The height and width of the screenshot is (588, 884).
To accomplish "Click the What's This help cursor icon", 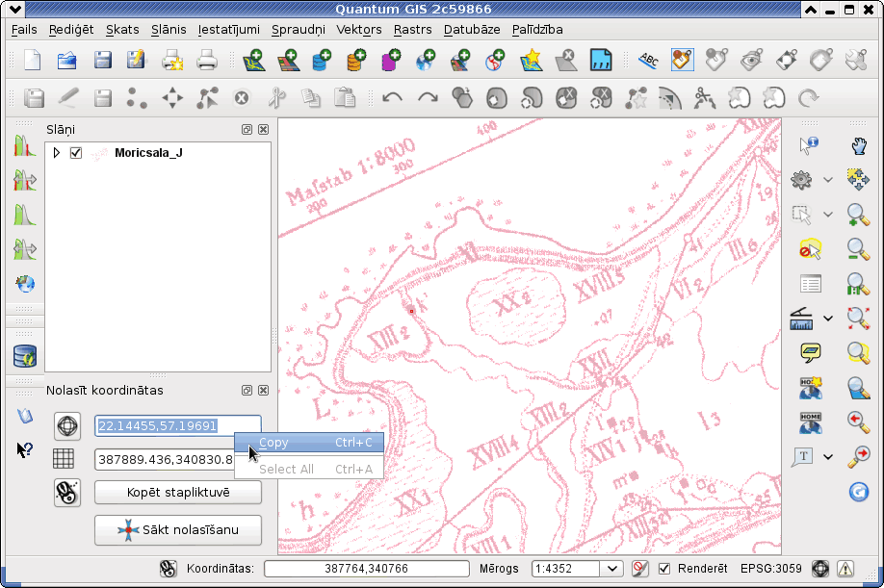I will 24,450.
